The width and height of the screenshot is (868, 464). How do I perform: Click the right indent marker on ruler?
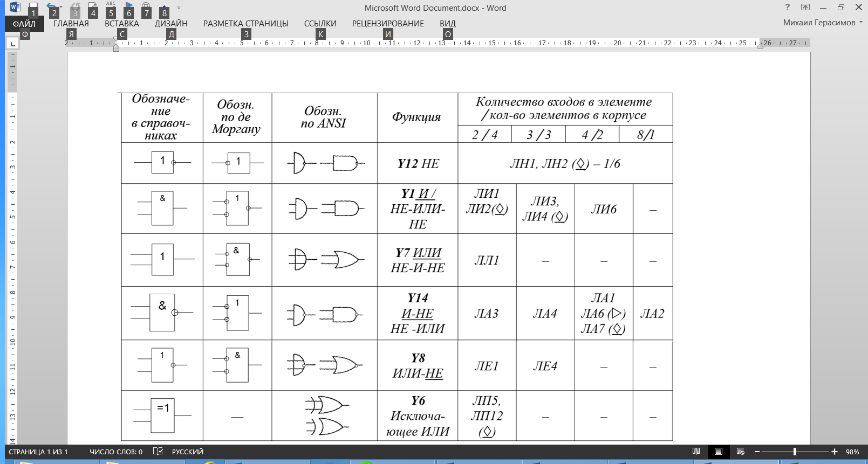coord(760,46)
